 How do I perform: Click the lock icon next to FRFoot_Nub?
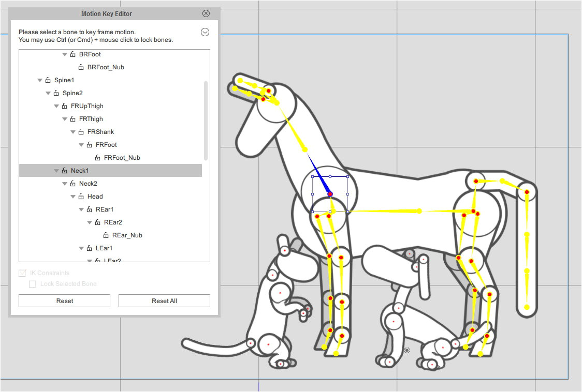(x=97, y=158)
